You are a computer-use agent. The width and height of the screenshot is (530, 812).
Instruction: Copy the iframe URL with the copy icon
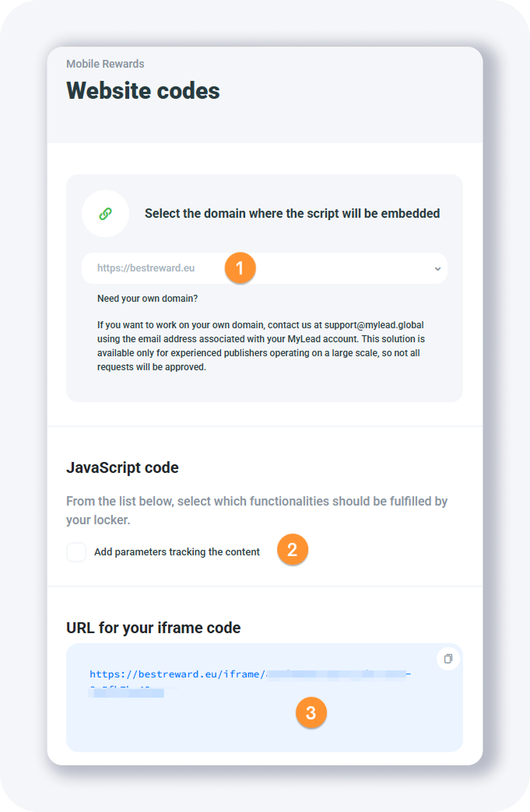point(448,659)
